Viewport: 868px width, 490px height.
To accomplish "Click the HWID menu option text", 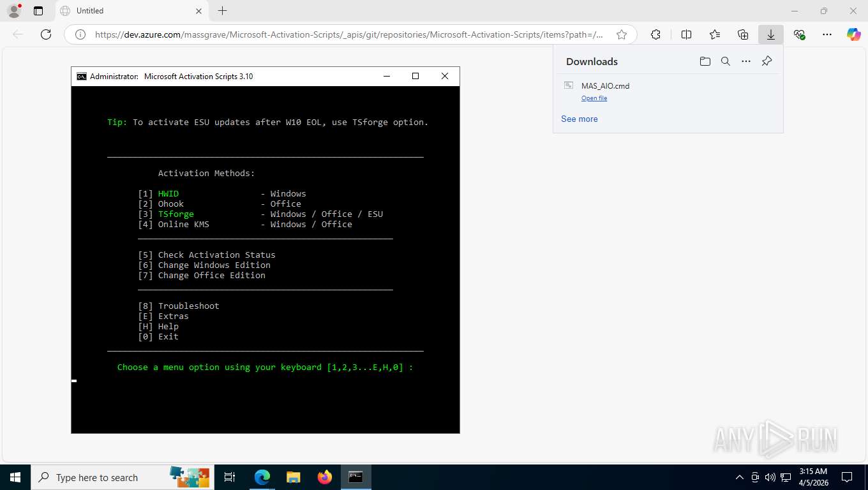I will point(168,194).
